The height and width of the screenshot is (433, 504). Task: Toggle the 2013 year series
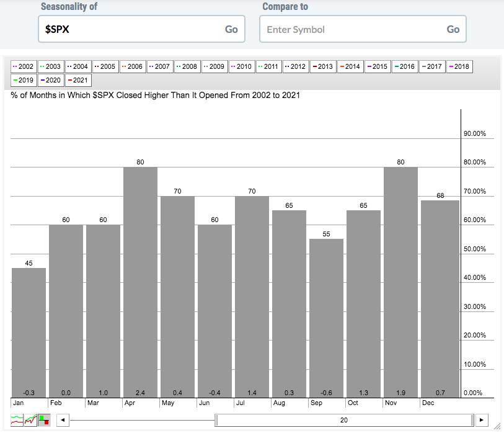click(x=322, y=66)
